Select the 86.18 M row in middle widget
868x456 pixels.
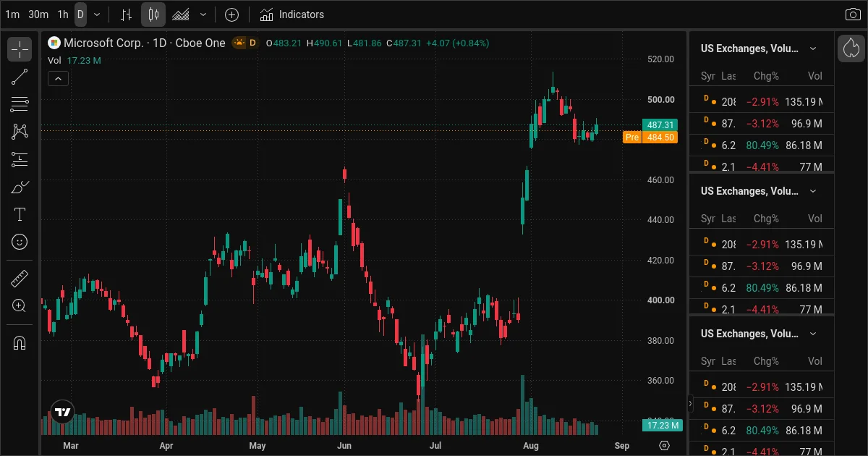[x=762, y=288]
